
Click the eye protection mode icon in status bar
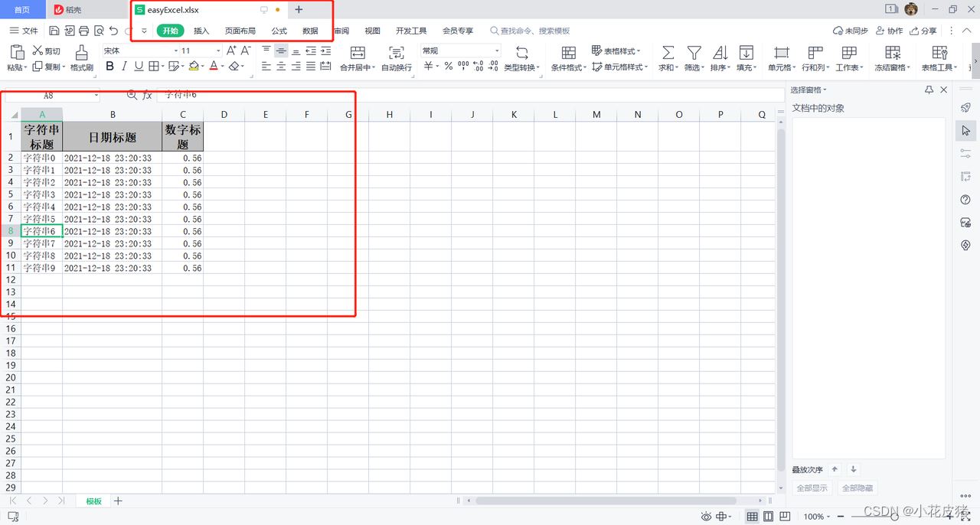(706, 517)
